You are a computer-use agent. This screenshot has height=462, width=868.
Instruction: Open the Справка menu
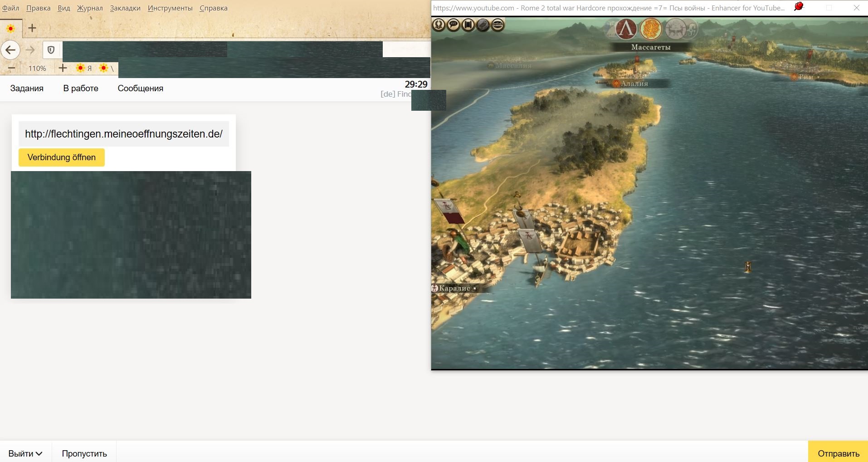[x=214, y=8]
